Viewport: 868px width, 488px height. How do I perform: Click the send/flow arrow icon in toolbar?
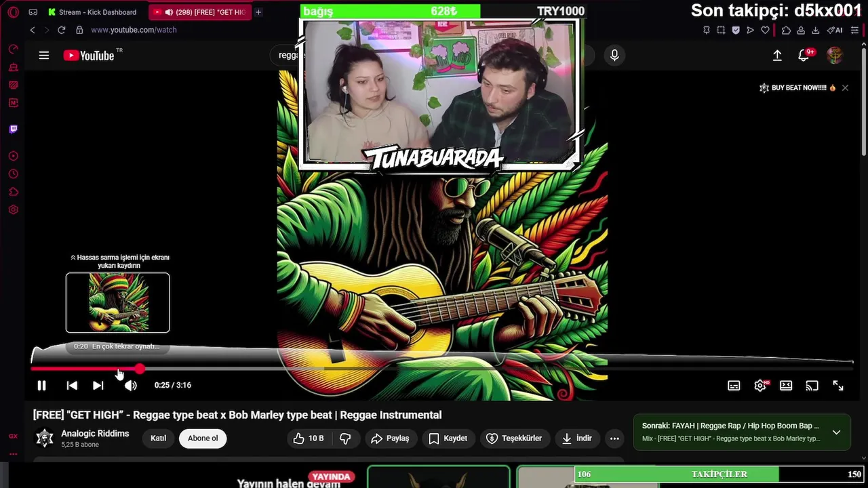click(750, 30)
